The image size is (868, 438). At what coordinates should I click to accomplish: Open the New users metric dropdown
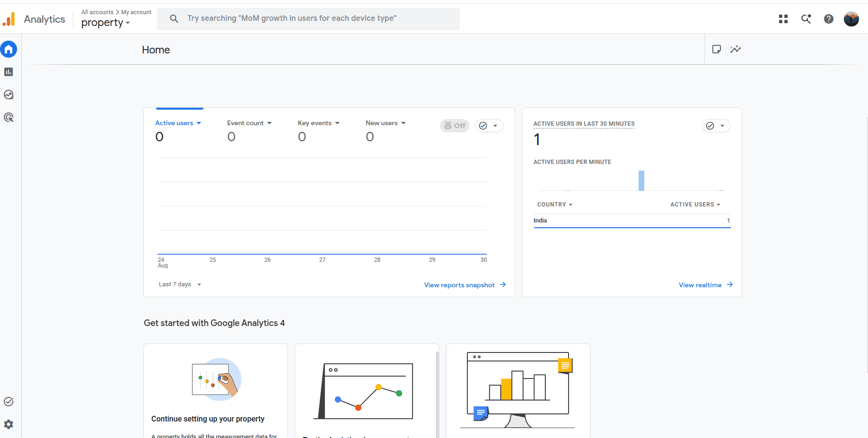point(386,123)
